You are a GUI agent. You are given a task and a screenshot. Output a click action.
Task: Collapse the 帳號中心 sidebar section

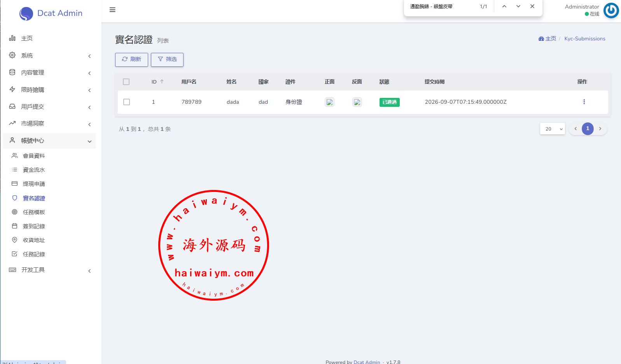50,141
